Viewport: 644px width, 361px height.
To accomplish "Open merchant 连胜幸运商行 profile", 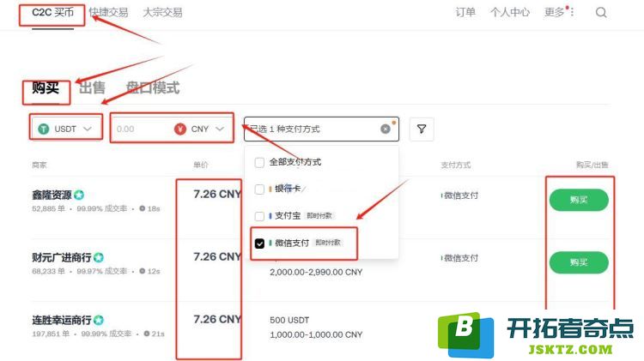I will coord(62,320).
